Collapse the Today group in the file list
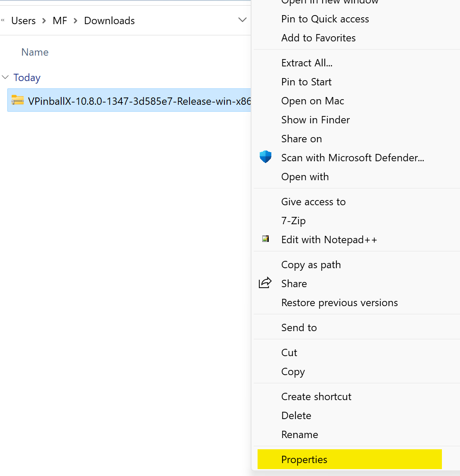Image resolution: width=460 pixels, height=476 pixels. point(6,77)
